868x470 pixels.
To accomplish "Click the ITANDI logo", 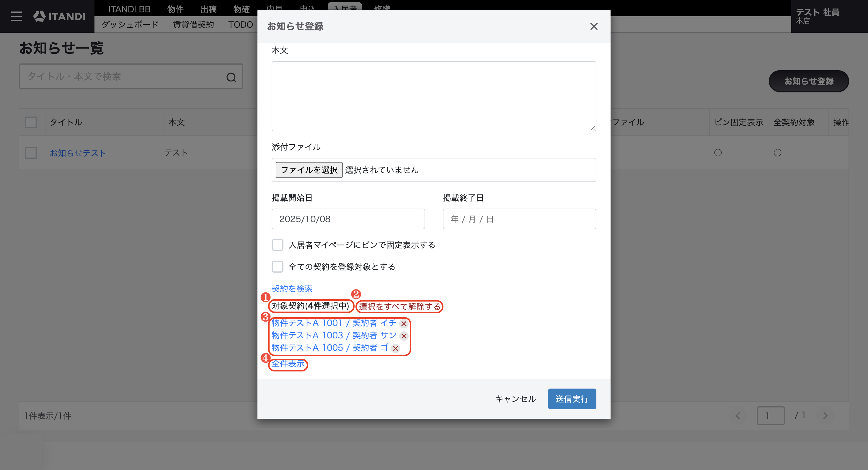I will pyautogui.click(x=59, y=16).
